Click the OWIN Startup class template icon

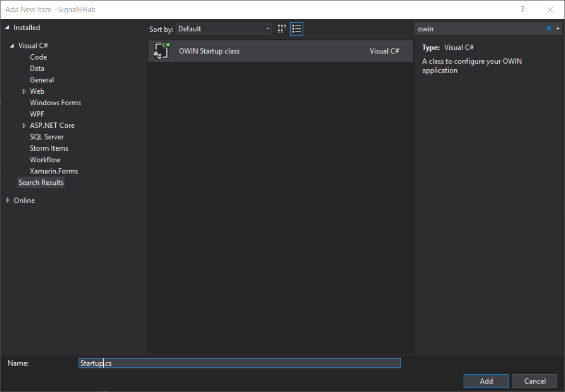tap(161, 51)
